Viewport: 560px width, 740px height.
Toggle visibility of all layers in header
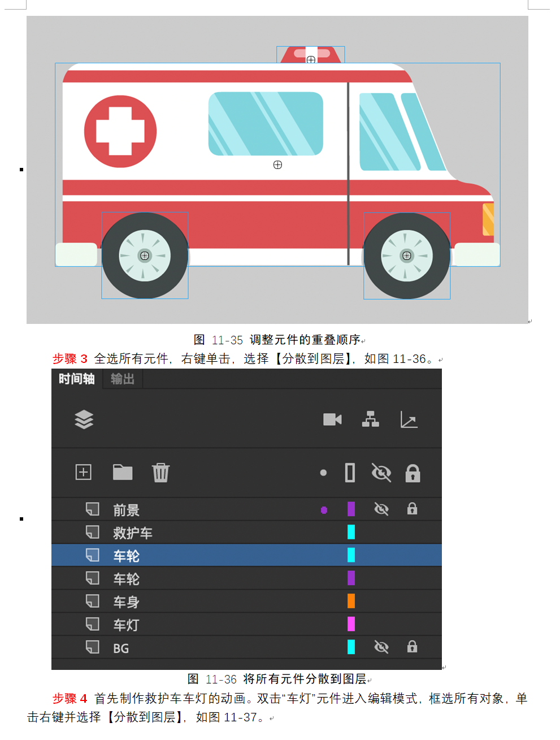coord(381,473)
